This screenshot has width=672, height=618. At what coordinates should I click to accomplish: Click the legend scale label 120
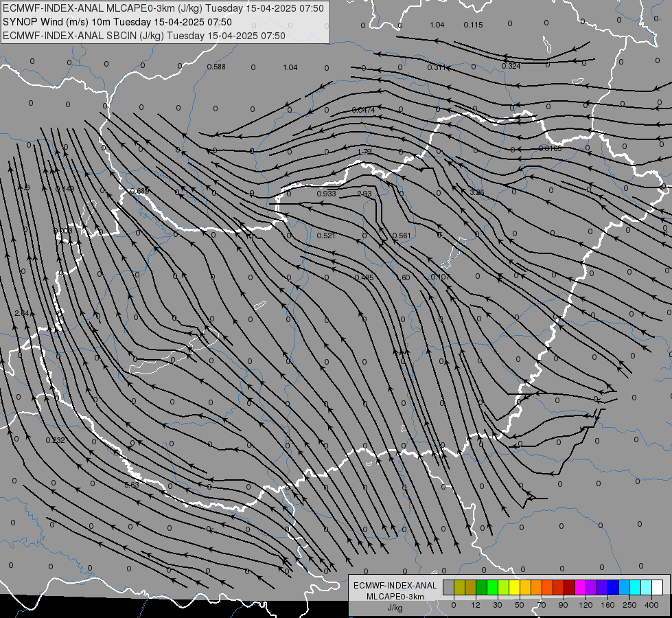point(586,605)
